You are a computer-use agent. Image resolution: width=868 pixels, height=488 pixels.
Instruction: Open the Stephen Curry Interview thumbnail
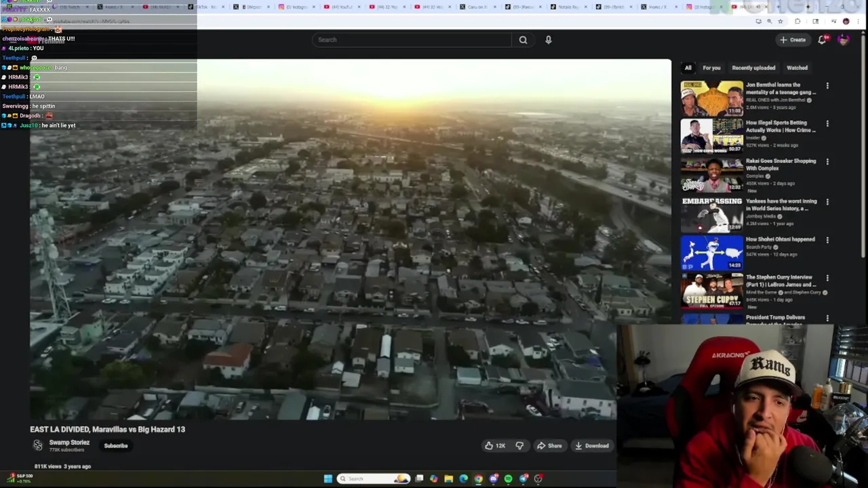point(712,290)
